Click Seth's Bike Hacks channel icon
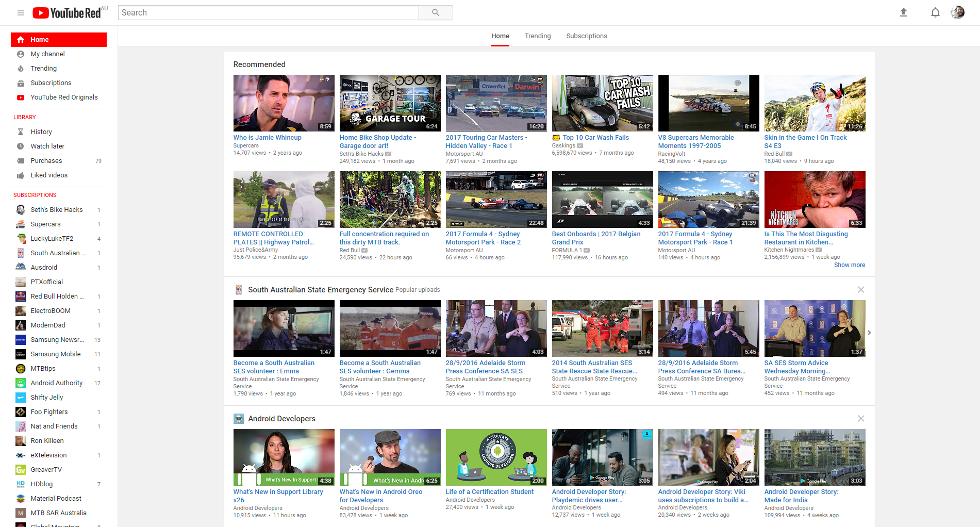Image resolution: width=980 pixels, height=527 pixels. (x=21, y=210)
